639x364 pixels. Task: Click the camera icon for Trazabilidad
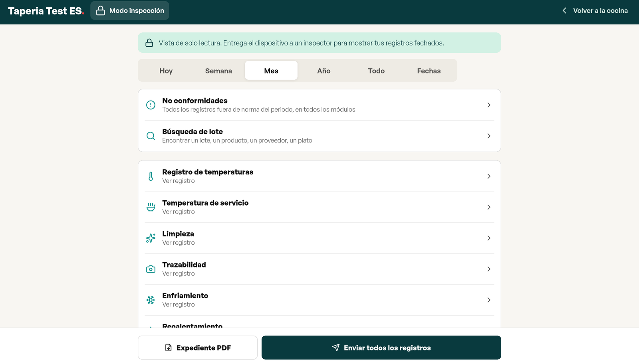[151, 269]
